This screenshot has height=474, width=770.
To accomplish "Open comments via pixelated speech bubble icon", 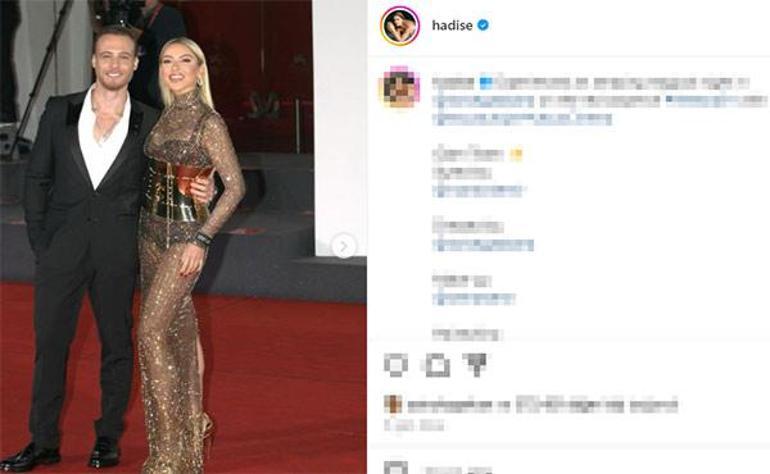I will click(x=436, y=365).
